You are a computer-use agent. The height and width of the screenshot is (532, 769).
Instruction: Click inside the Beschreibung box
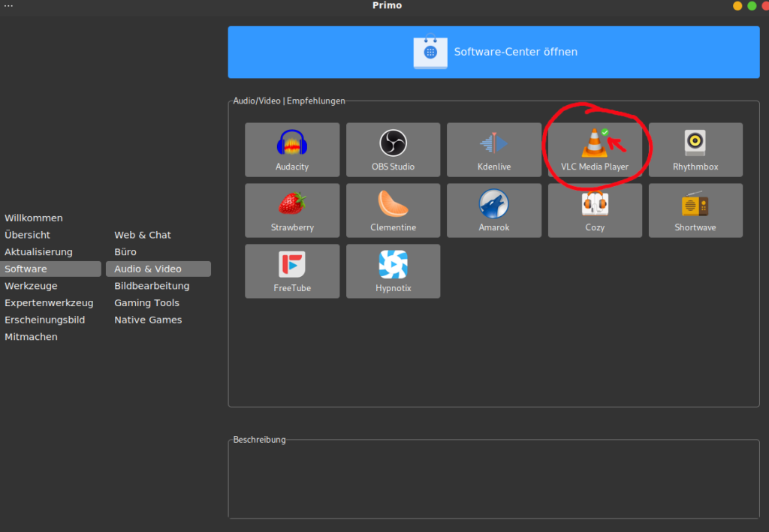pyautogui.click(x=493, y=480)
